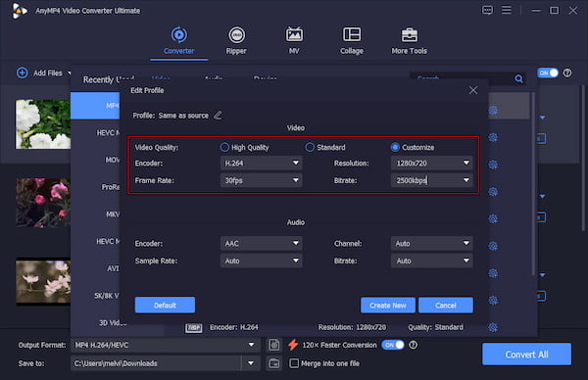Viewport: 588px width, 380px height.
Task: Open the Sample Rate dropdown
Action: (261, 261)
